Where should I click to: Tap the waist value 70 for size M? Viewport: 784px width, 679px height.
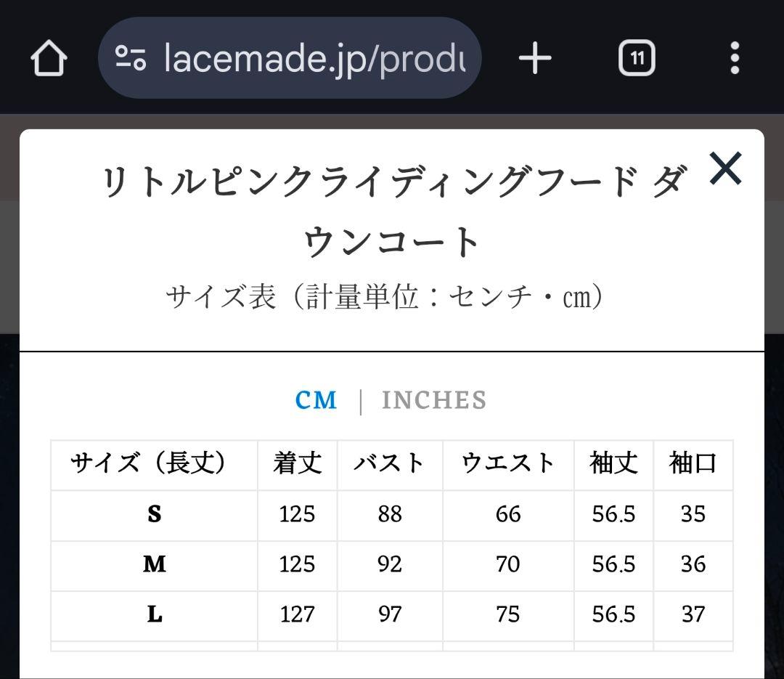(x=507, y=565)
